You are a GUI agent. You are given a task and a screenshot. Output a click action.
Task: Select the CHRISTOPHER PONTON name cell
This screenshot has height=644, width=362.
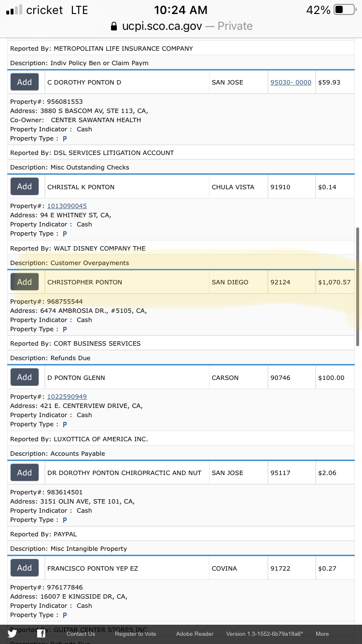pyautogui.click(x=127, y=282)
